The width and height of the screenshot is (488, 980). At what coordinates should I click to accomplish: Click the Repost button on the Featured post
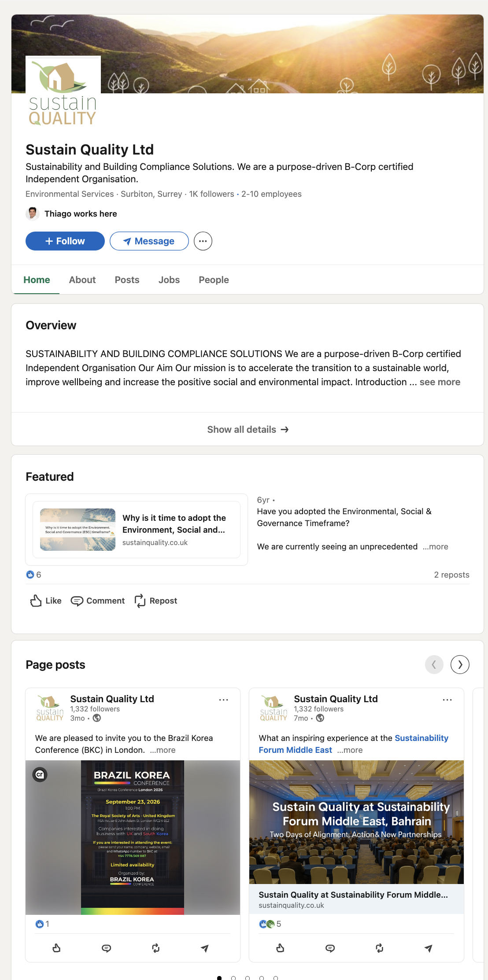pos(155,601)
